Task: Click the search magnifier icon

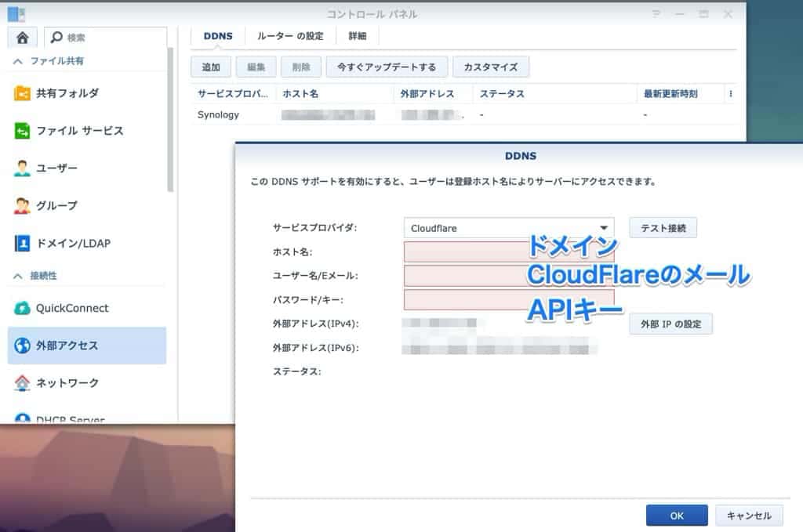Action: click(x=56, y=38)
